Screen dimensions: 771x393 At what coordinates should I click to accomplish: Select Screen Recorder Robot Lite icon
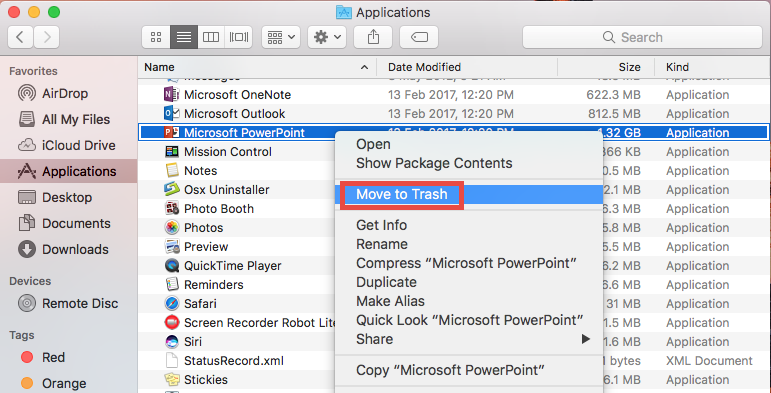pyautogui.click(x=172, y=323)
